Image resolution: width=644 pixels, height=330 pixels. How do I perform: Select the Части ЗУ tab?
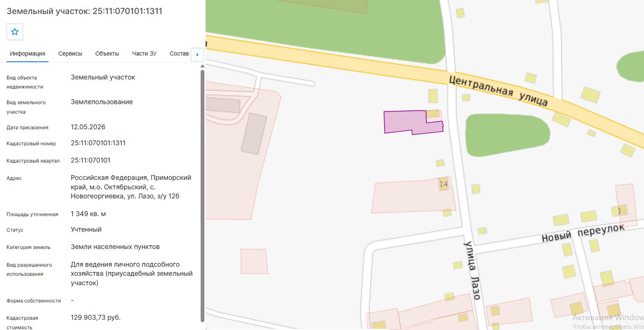[x=144, y=54]
